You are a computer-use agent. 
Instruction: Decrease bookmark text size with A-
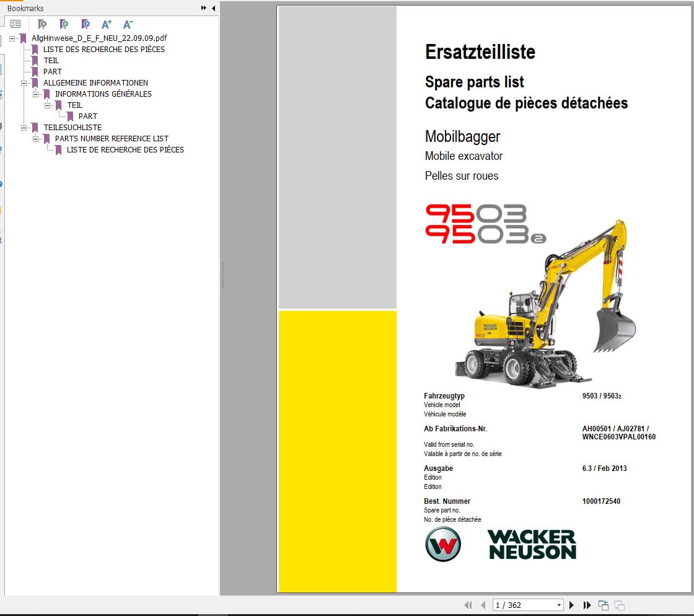tap(128, 24)
